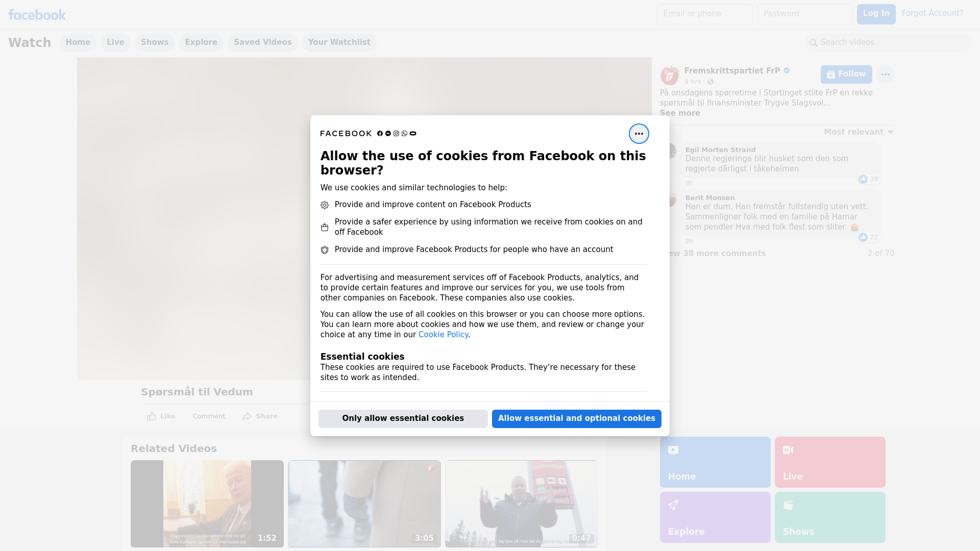Click the Share arrow icon under video
980x551 pixels.
click(x=247, y=416)
